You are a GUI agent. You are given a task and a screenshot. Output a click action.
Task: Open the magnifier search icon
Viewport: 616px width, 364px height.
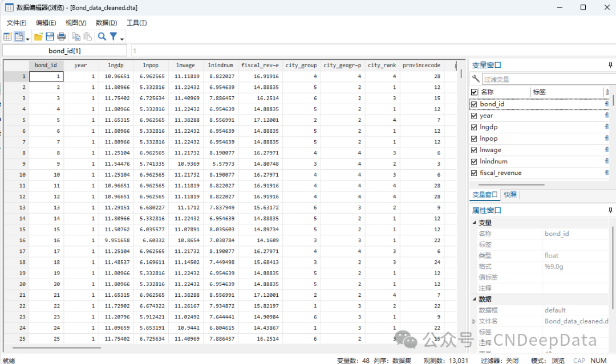[102, 36]
